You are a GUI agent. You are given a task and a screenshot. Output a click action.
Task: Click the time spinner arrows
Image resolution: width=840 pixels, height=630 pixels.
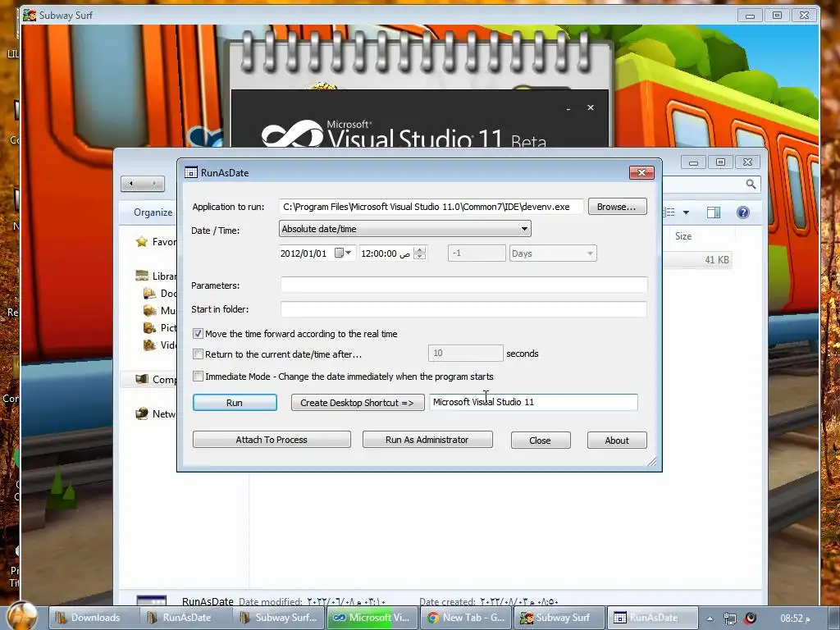coord(420,253)
